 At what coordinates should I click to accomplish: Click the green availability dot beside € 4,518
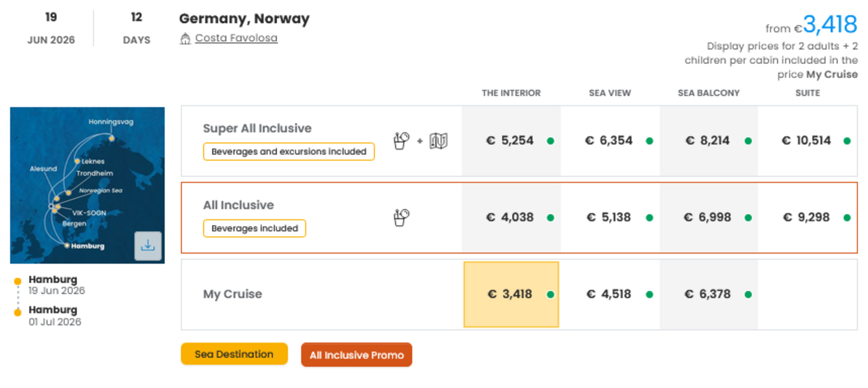649,294
